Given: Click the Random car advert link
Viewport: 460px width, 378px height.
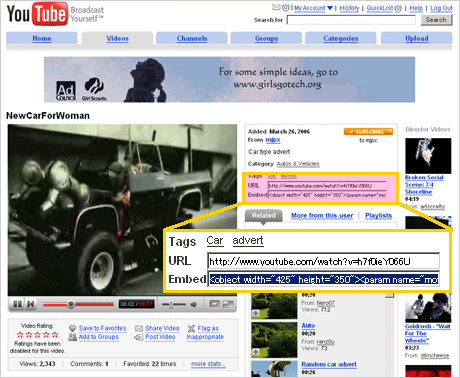Looking at the screenshot, I should (x=329, y=364).
